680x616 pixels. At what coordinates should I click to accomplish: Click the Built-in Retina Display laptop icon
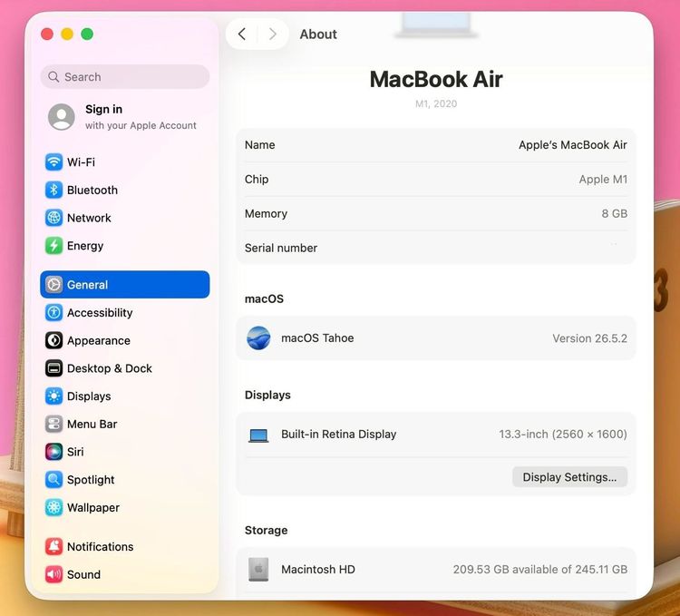click(258, 435)
